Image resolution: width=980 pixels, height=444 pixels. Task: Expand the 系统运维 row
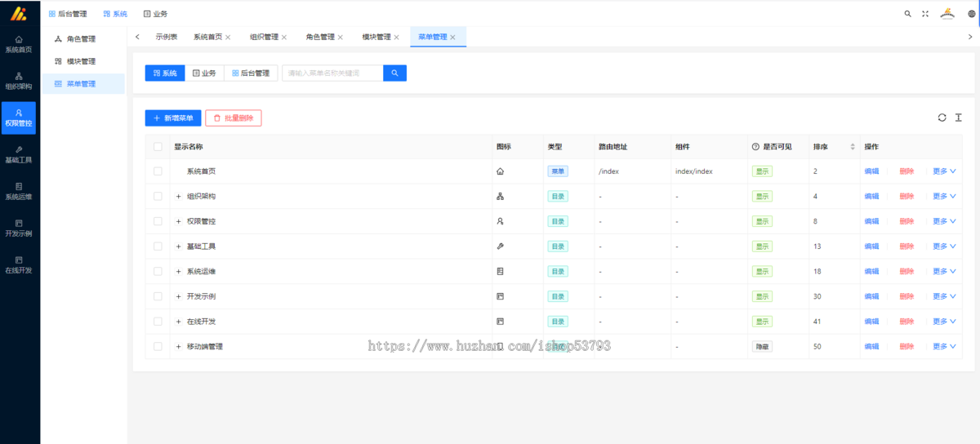tap(178, 271)
